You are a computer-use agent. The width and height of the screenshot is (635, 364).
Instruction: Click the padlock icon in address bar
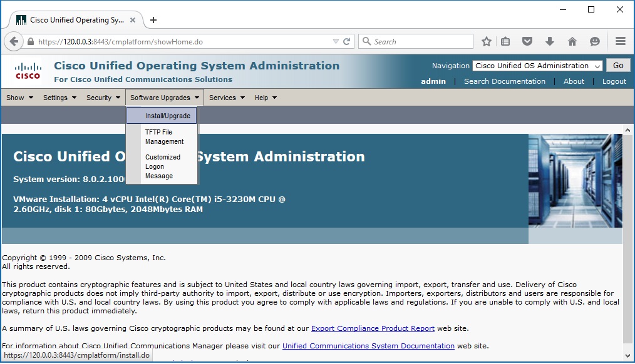click(x=31, y=42)
